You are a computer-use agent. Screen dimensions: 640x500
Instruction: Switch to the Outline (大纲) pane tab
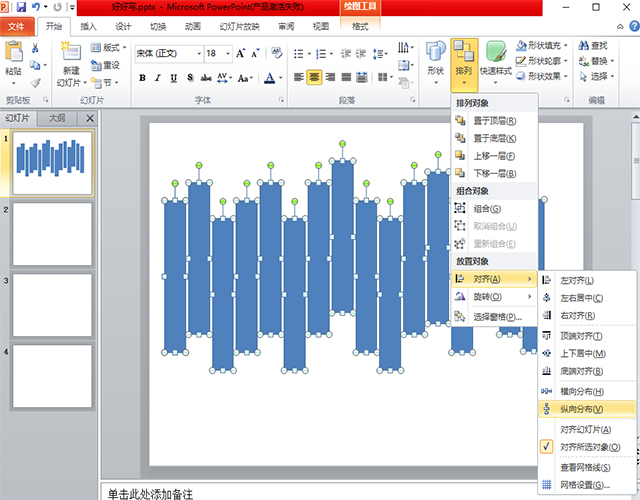pos(57,118)
